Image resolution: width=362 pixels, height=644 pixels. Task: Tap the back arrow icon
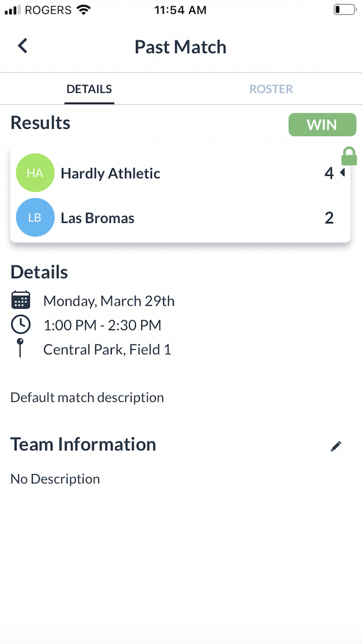(x=23, y=46)
